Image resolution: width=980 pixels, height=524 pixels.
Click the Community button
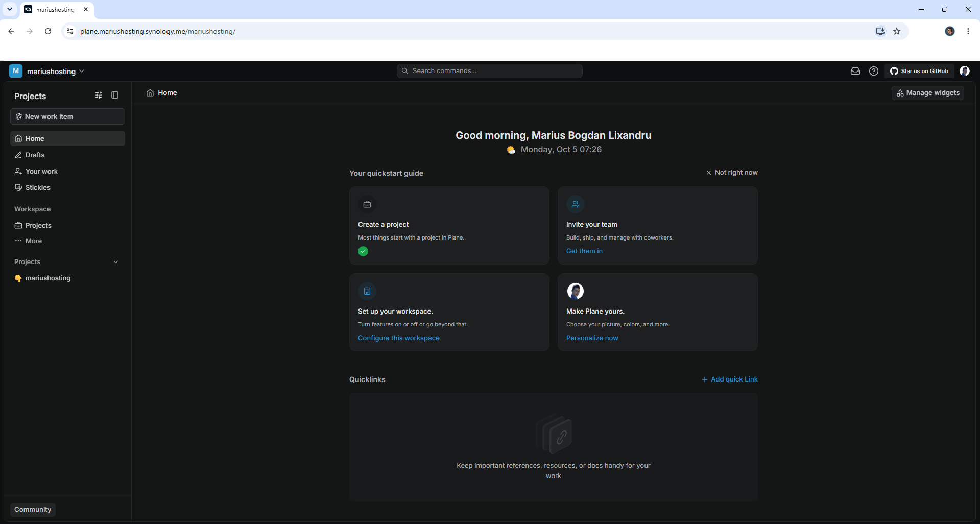point(33,510)
